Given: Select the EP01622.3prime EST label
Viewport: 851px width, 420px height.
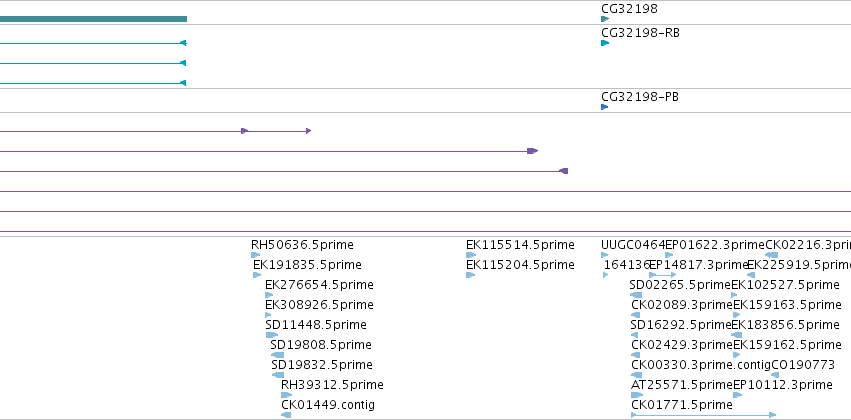Looking at the screenshot, I should click(714, 245).
